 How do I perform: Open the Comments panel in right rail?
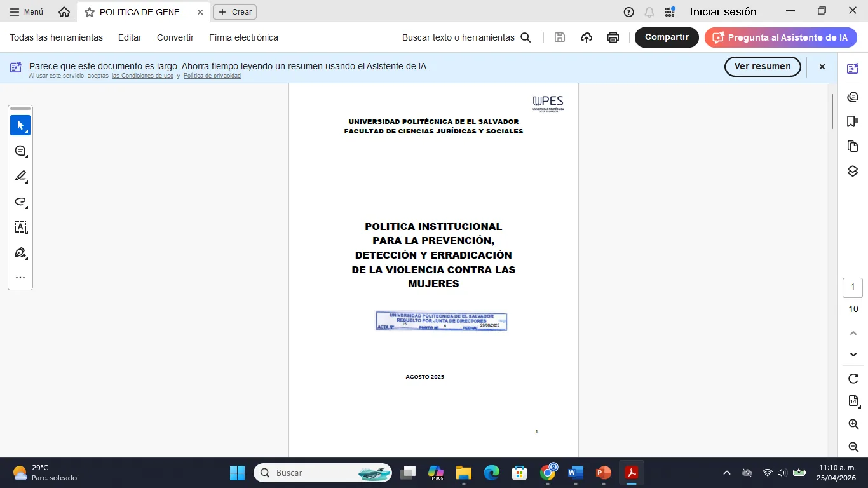click(x=853, y=97)
